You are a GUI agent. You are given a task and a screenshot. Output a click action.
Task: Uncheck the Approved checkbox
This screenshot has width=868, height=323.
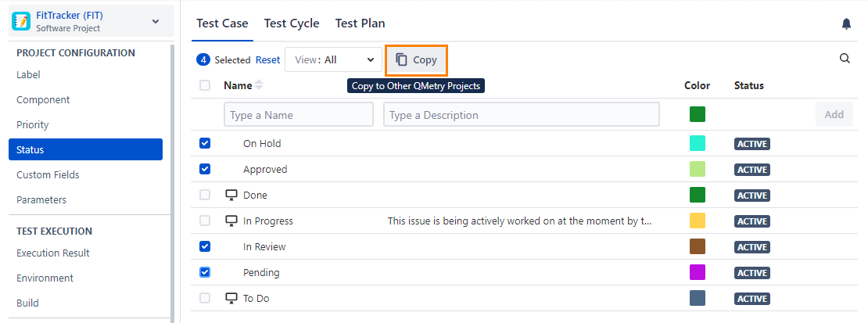coord(205,169)
